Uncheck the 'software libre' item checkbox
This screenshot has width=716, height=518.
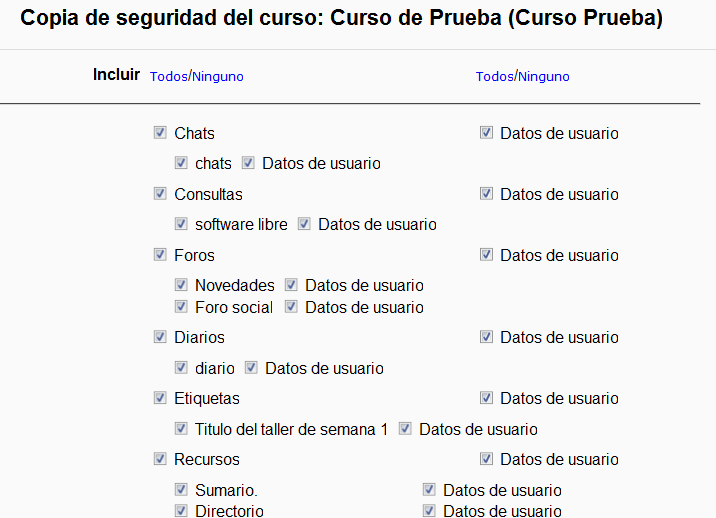tap(181, 224)
